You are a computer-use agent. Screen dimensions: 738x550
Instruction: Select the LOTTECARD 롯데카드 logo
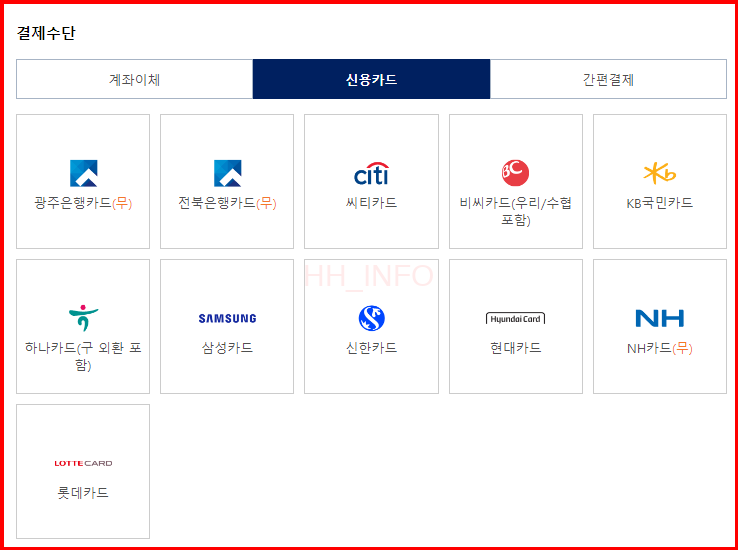tap(83, 463)
